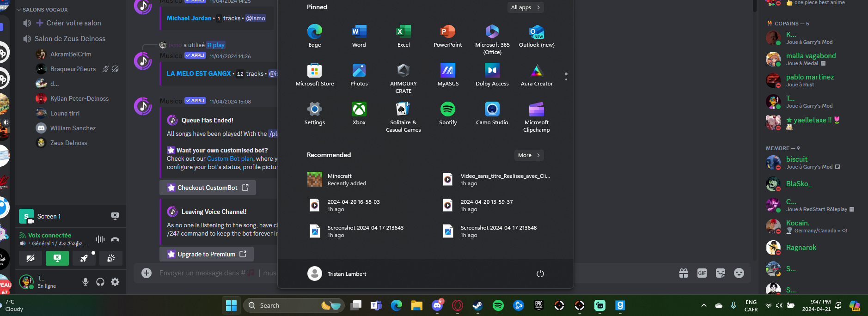Click the taskbar Search box
The height and width of the screenshot is (316, 868).
(x=294, y=305)
